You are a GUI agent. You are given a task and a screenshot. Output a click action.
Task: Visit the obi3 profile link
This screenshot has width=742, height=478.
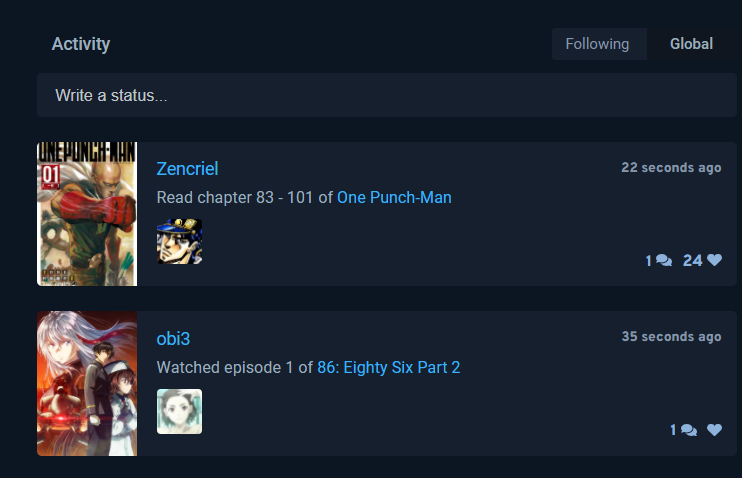[173, 339]
